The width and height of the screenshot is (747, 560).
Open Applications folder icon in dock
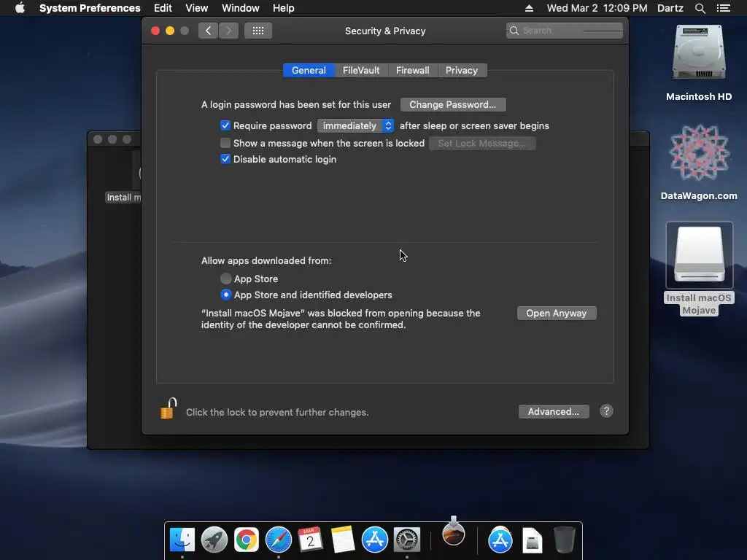point(500,540)
